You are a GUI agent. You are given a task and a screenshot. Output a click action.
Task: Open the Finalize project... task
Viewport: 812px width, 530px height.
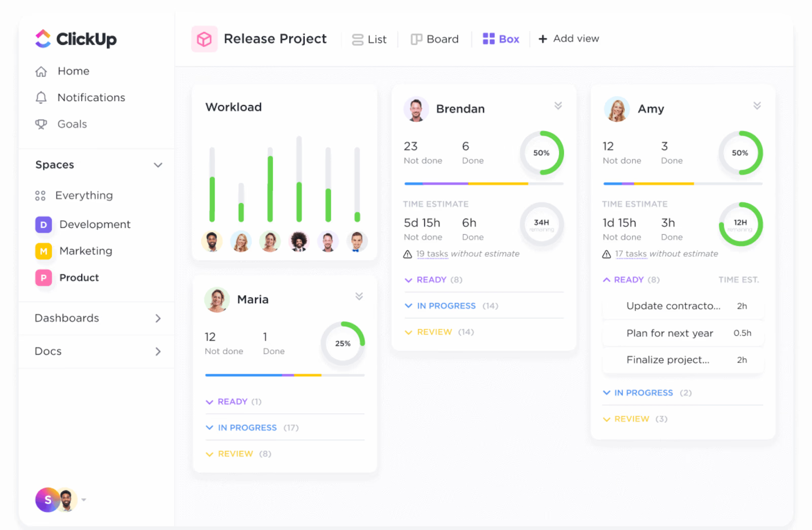[x=683, y=360]
